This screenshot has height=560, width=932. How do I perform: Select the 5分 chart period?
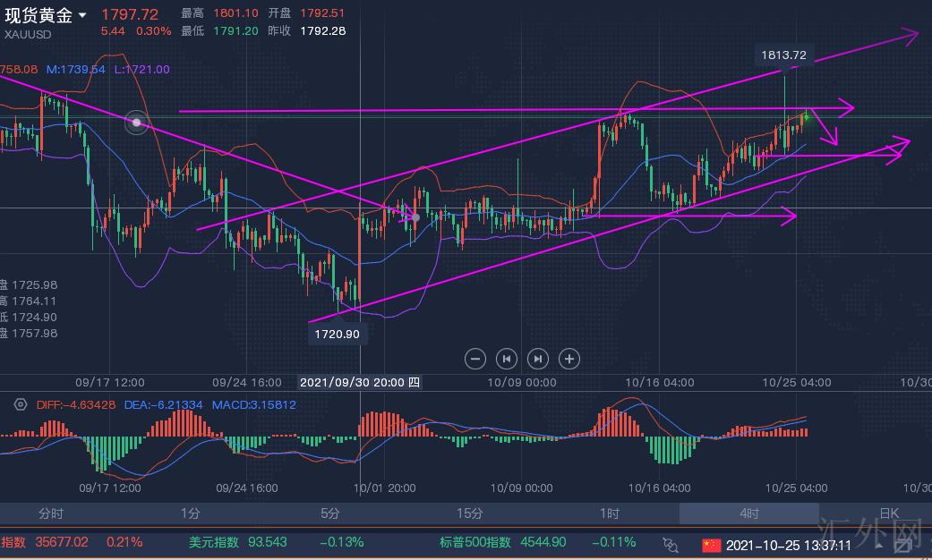pyautogui.click(x=329, y=513)
